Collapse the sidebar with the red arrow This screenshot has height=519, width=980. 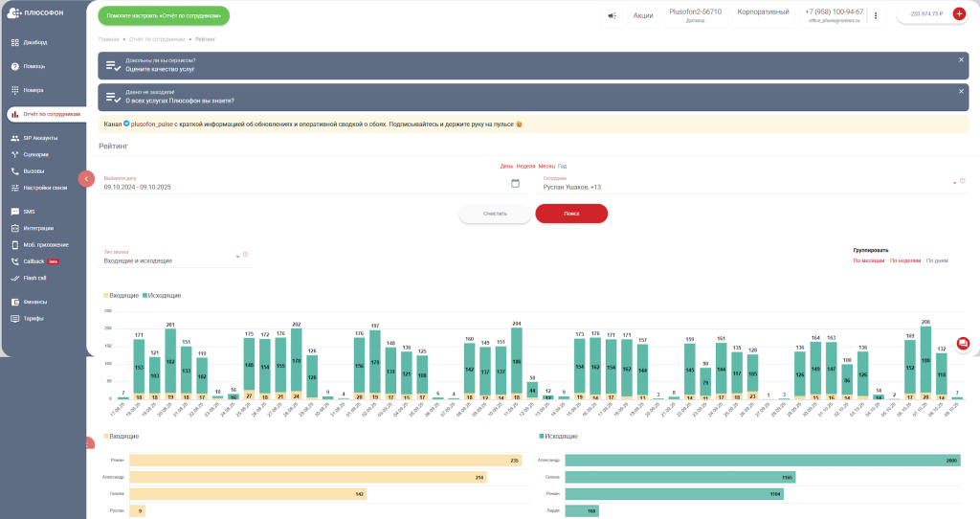pyautogui.click(x=85, y=178)
